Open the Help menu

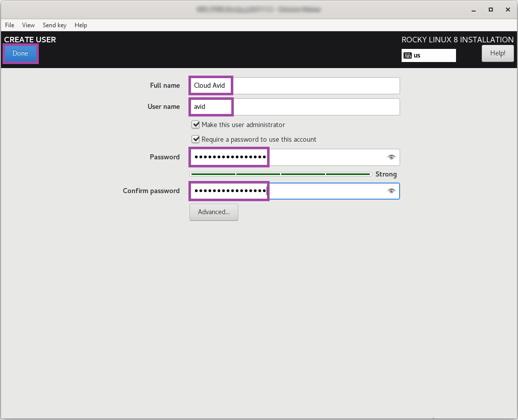click(81, 25)
